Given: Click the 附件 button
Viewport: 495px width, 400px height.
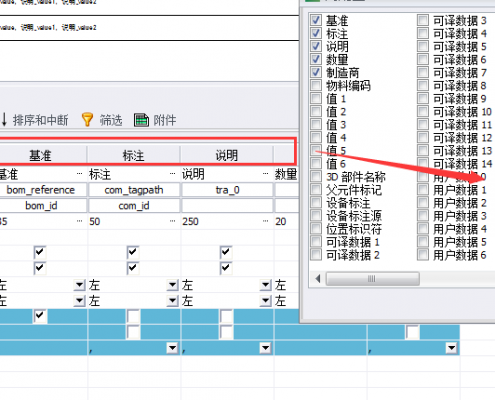Looking at the screenshot, I should 155,120.
